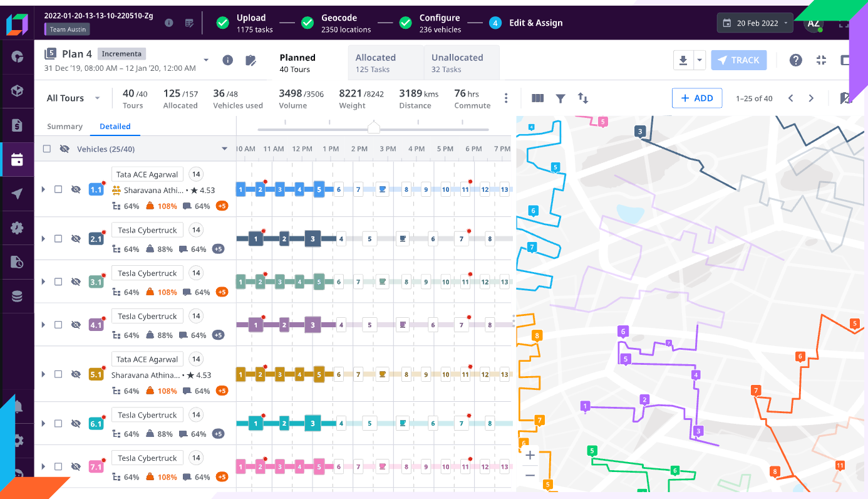This screenshot has width=868, height=499.
Task: Open the invoices document icon in sidebar
Action: pyautogui.click(x=17, y=124)
